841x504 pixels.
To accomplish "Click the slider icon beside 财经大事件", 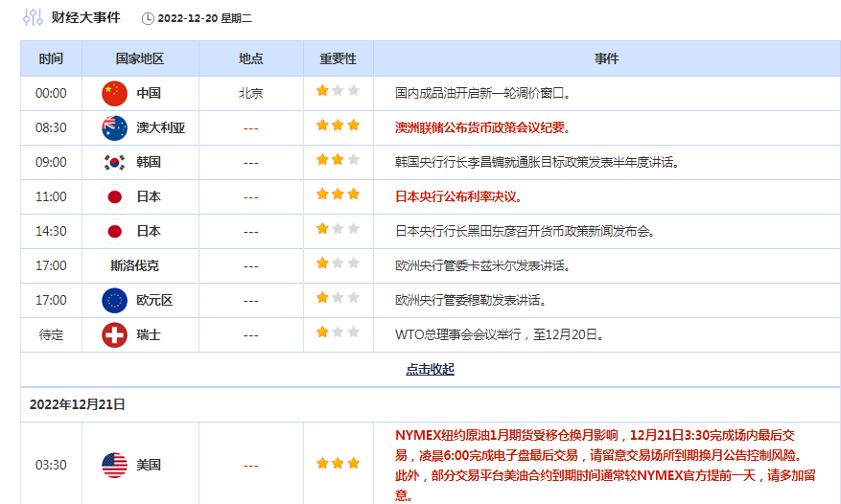I will [x=33, y=17].
